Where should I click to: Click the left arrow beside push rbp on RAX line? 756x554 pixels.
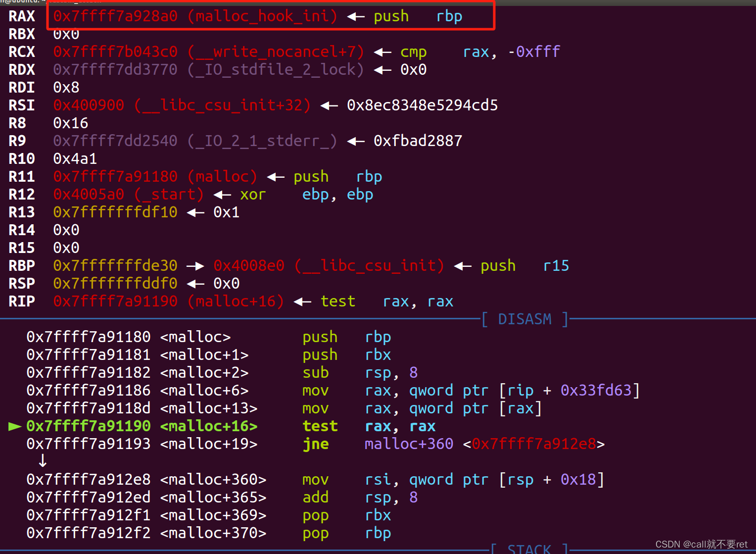(x=354, y=16)
